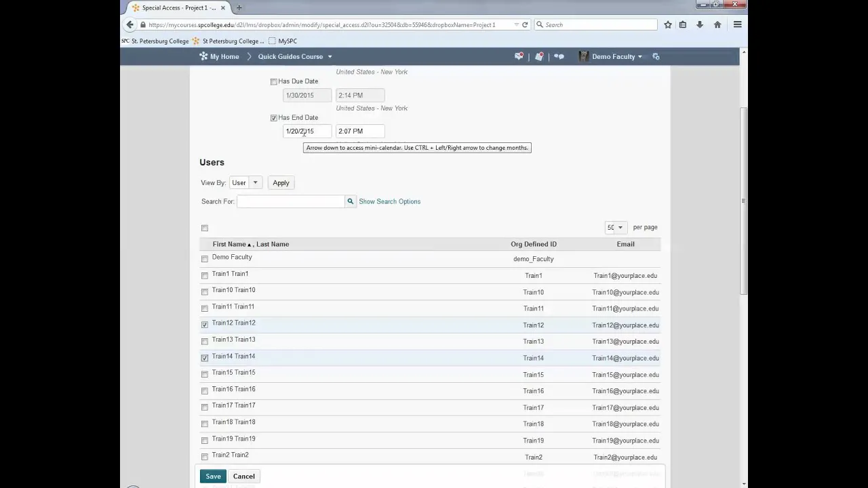The height and width of the screenshot is (488, 868).
Task: Click the due date field 1/30/2015
Action: click(x=307, y=95)
